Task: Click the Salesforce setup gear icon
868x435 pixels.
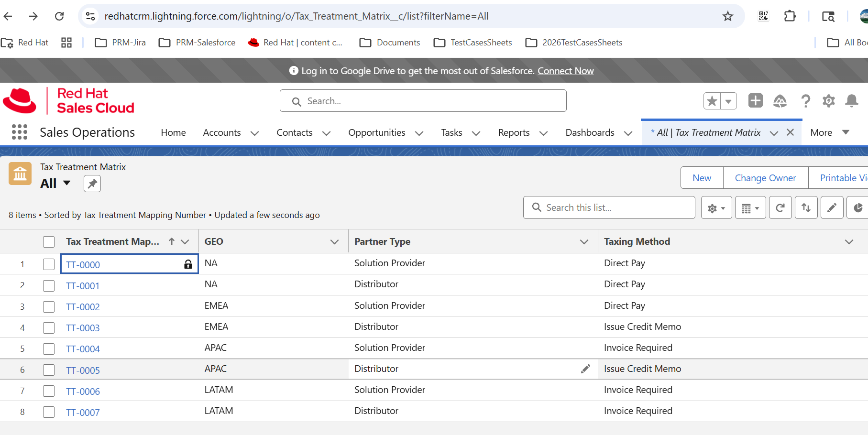Action: [828, 101]
